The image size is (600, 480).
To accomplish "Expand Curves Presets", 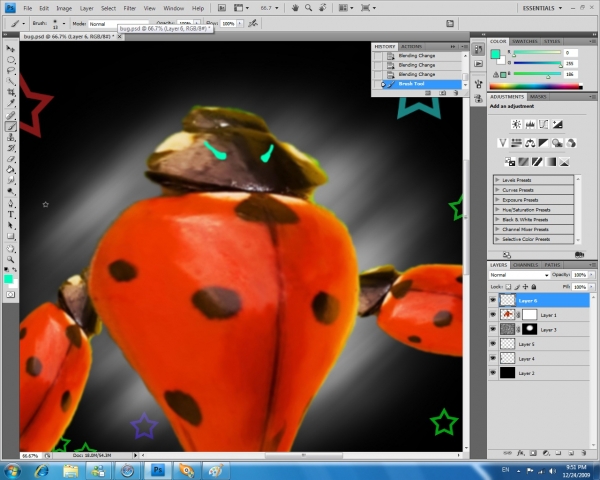I will [497, 189].
